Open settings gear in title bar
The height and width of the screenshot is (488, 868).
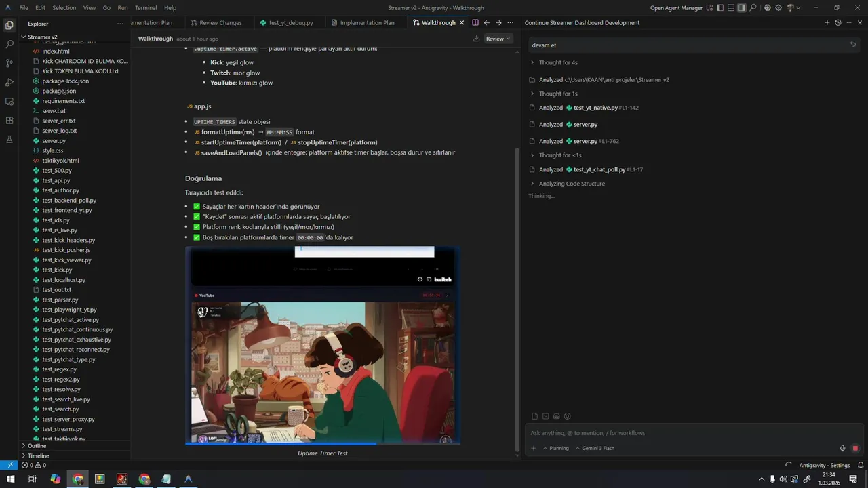pyautogui.click(x=778, y=7)
